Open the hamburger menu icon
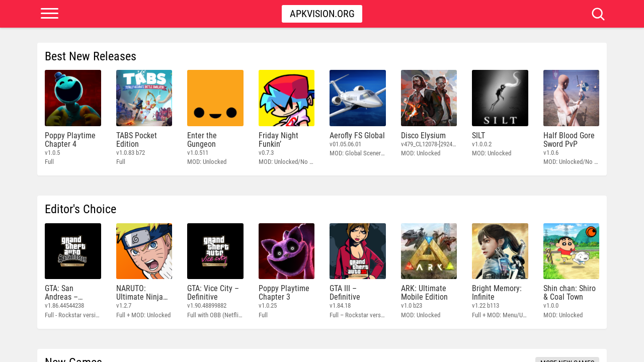Screen dimensions: 644x362 point(49,14)
